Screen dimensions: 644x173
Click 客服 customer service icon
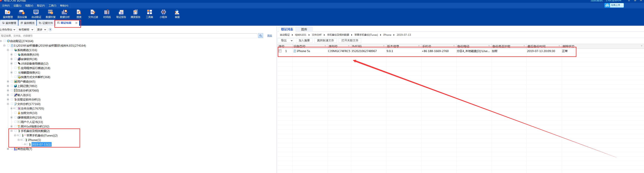(x=177, y=14)
